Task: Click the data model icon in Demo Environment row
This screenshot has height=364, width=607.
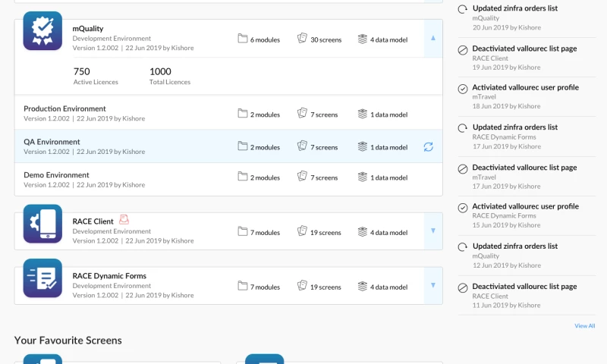Action: click(362, 177)
